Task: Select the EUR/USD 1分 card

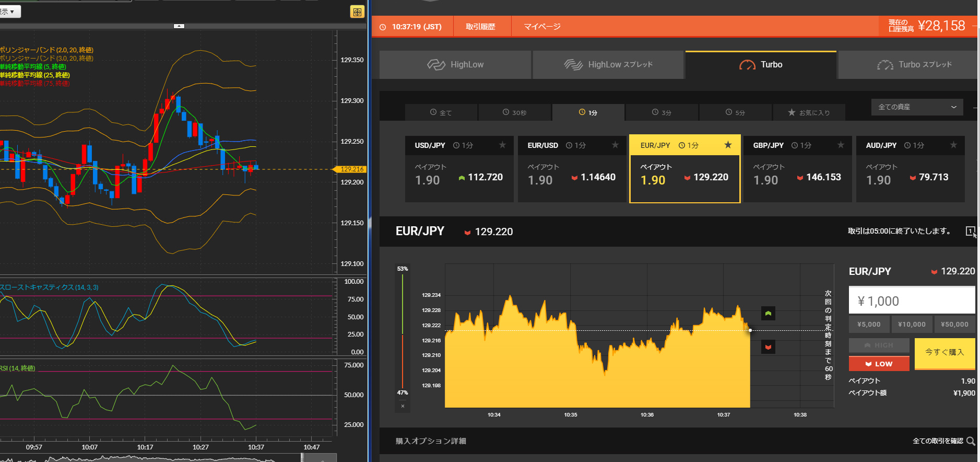Action: pyautogui.click(x=572, y=169)
